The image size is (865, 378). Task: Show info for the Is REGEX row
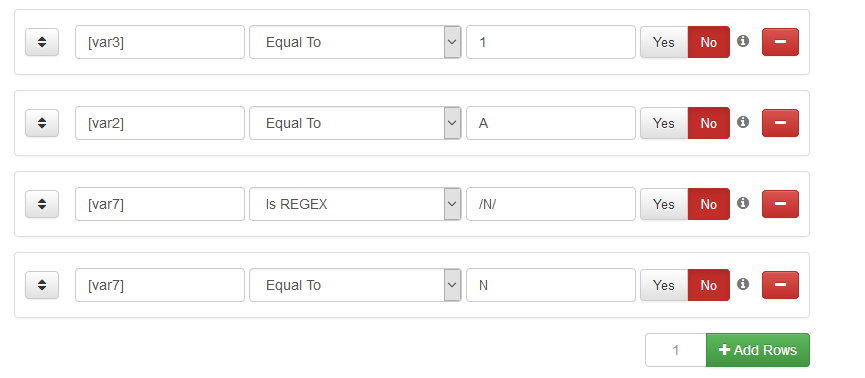(743, 203)
